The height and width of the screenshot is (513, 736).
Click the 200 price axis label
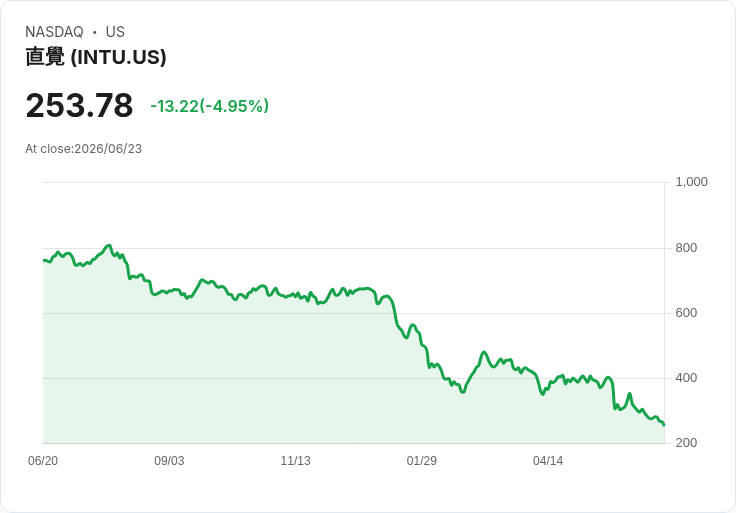(x=686, y=443)
